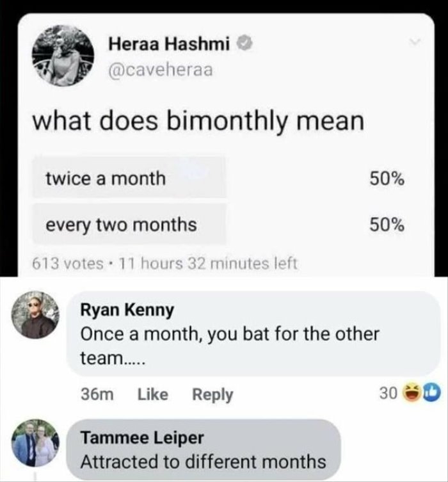Click the laughing emoji reaction icon

[412, 390]
